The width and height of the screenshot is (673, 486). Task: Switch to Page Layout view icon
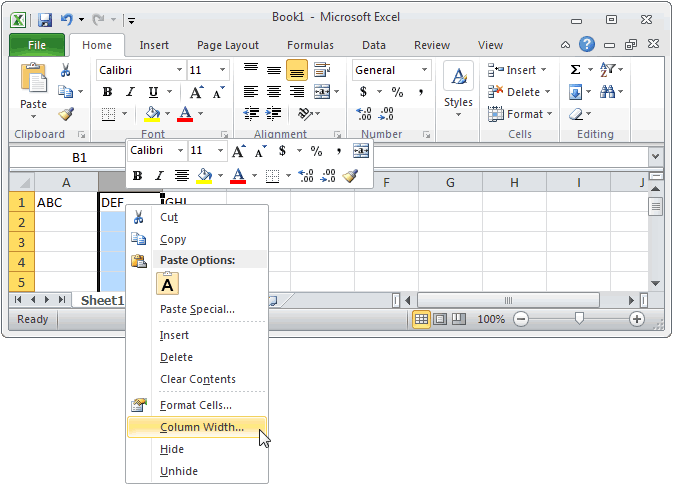coord(440,319)
